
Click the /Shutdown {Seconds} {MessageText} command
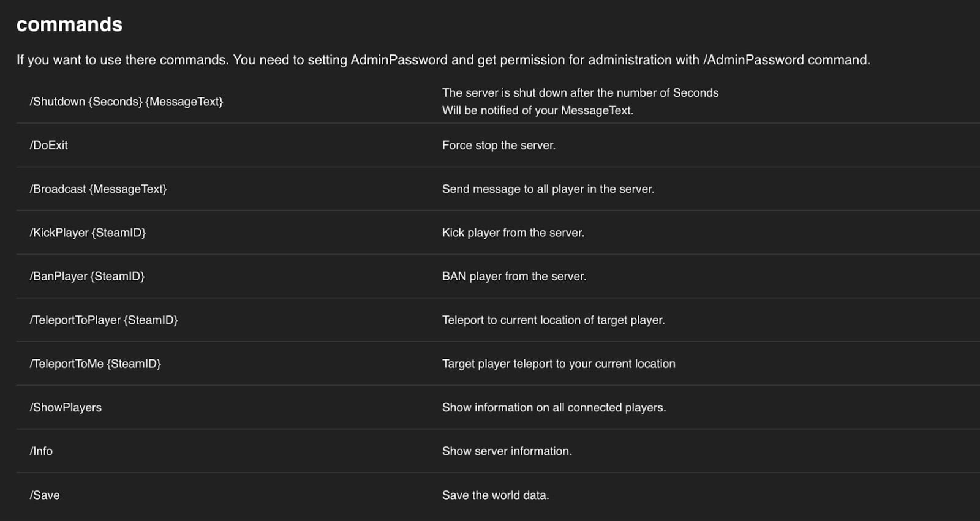[x=126, y=102]
